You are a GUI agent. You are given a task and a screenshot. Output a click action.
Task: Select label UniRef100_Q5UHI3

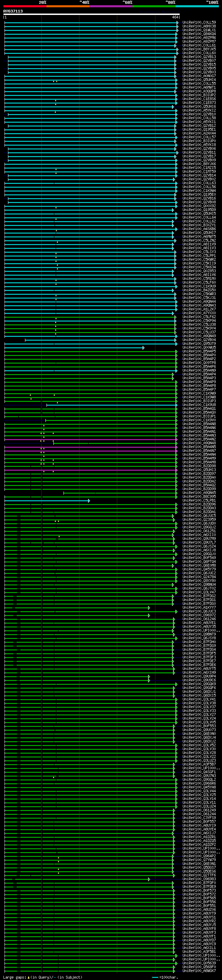[x=199, y=470]
